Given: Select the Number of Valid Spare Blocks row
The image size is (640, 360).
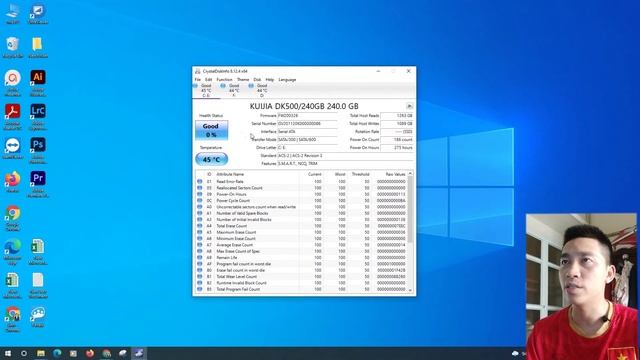Looking at the screenshot, I should click(x=301, y=213).
